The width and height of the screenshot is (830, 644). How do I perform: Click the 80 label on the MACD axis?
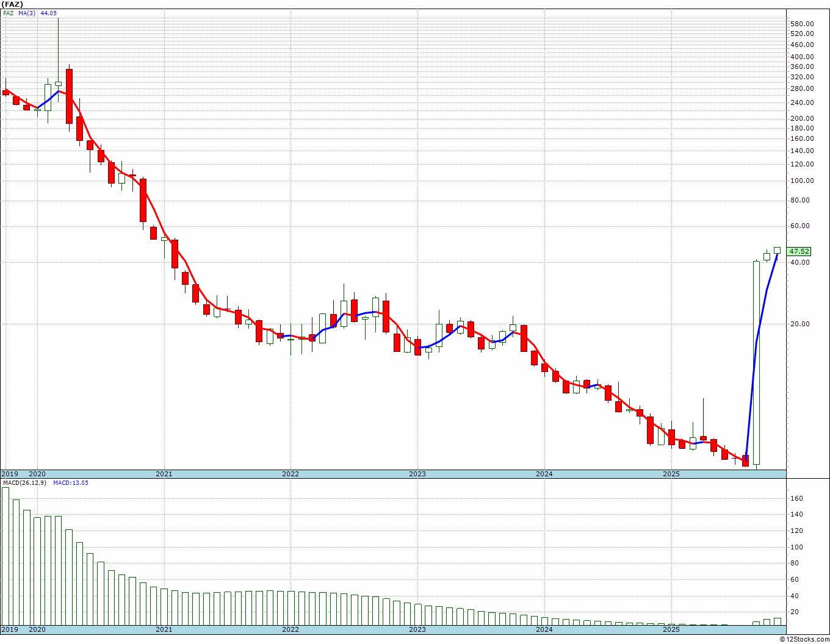(x=795, y=563)
